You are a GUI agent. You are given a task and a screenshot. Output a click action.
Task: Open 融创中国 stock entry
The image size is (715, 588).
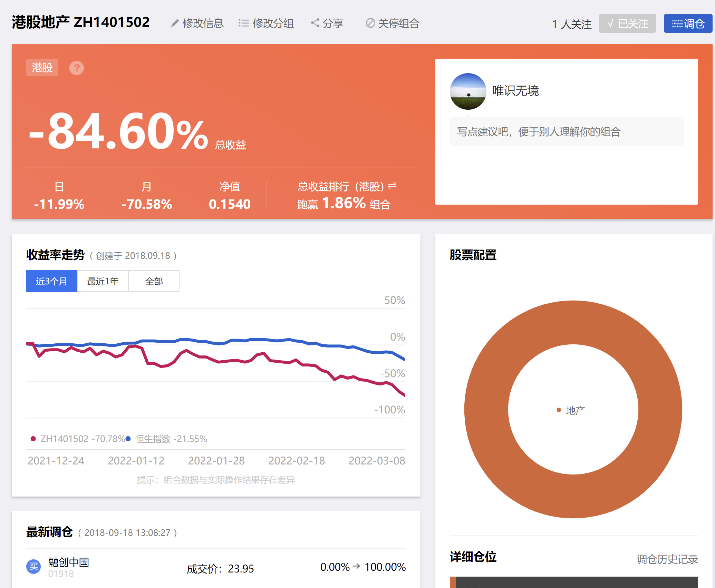[x=68, y=562]
